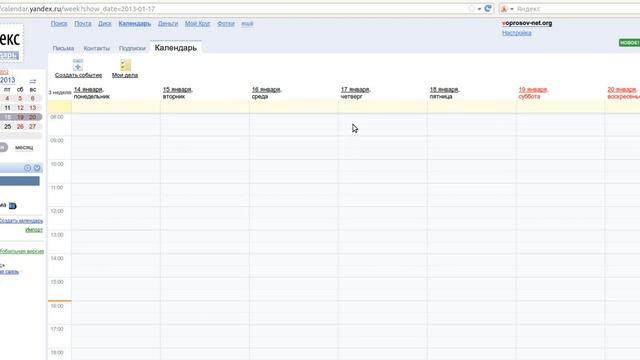Select day 4 in the mini calendar
This screenshot has height=360, width=640.
coord(7,98)
